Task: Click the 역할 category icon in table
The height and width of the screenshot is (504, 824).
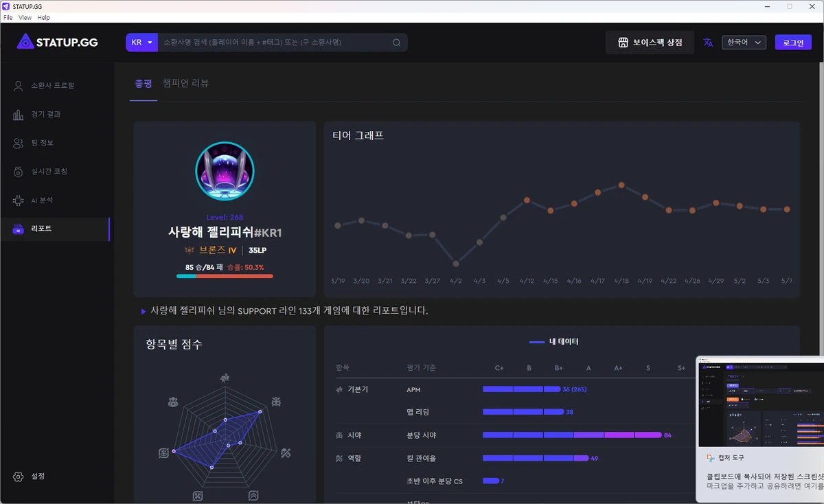Action: [339, 458]
